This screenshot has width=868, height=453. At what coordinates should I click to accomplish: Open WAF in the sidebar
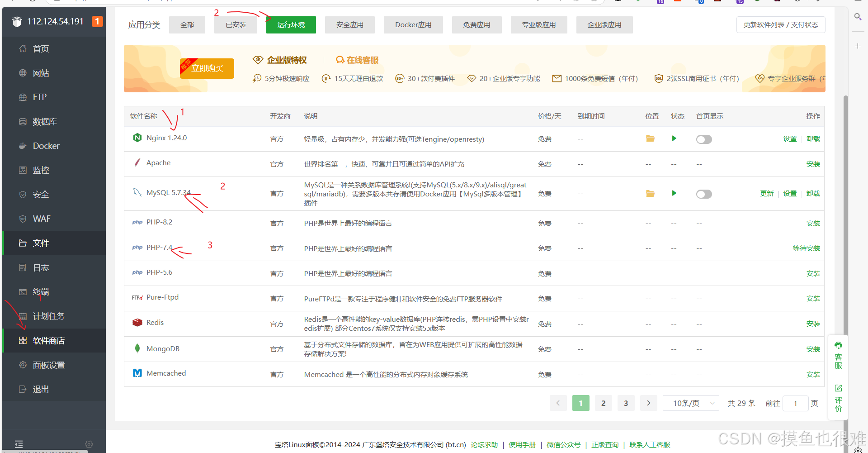(x=54, y=219)
